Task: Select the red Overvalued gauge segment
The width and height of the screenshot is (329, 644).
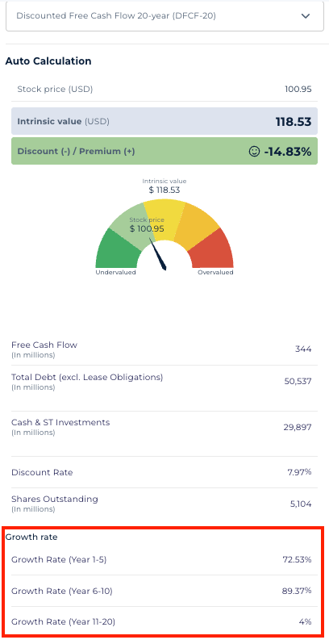Action: 214,251
